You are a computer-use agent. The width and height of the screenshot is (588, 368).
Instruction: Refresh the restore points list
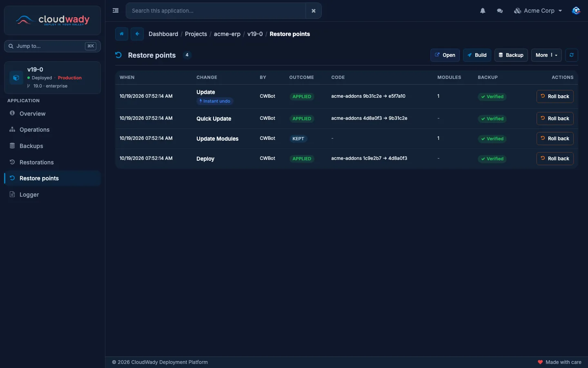click(572, 55)
